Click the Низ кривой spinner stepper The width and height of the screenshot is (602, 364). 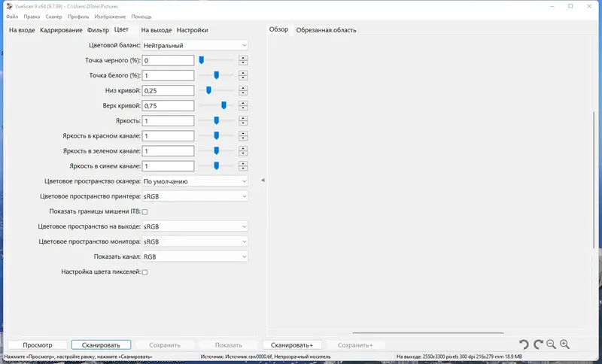[x=243, y=90]
